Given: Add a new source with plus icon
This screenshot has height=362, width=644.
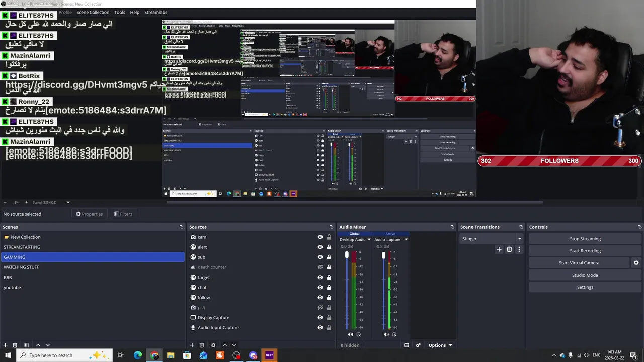Looking at the screenshot, I should coord(192,345).
